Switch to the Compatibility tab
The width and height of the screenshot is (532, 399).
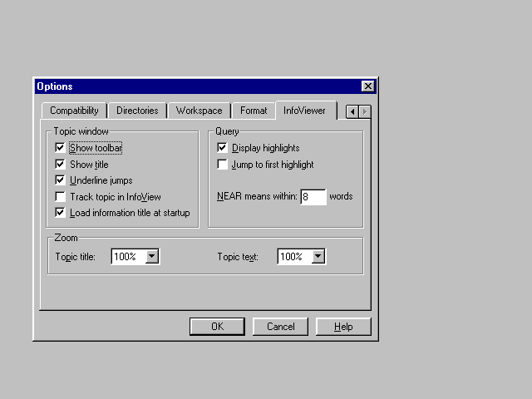tap(74, 111)
